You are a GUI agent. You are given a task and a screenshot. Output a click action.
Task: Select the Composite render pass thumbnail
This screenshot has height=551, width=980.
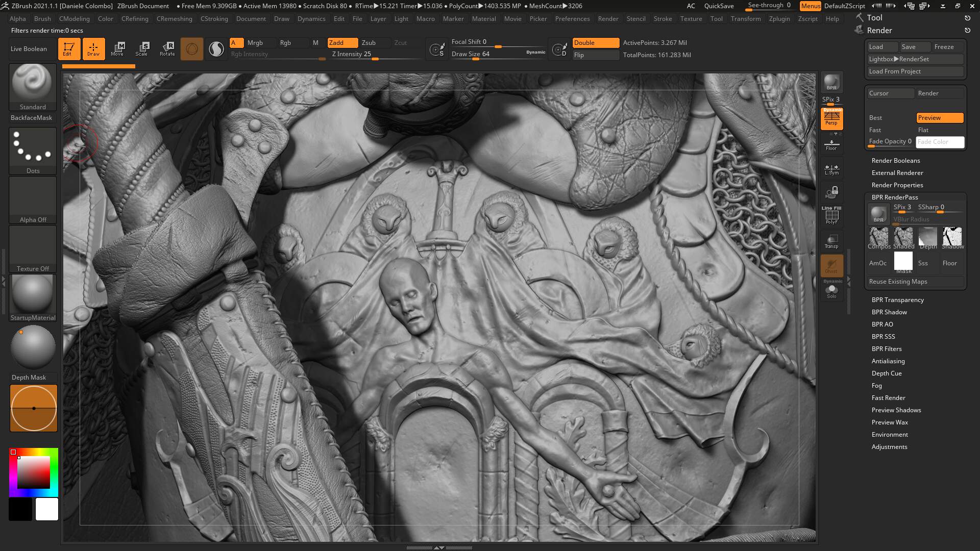point(879,238)
